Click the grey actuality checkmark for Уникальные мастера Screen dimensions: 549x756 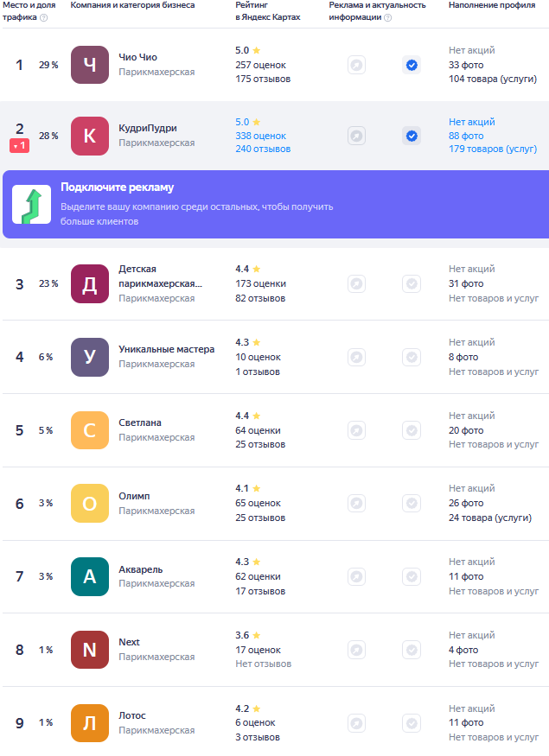(x=412, y=358)
